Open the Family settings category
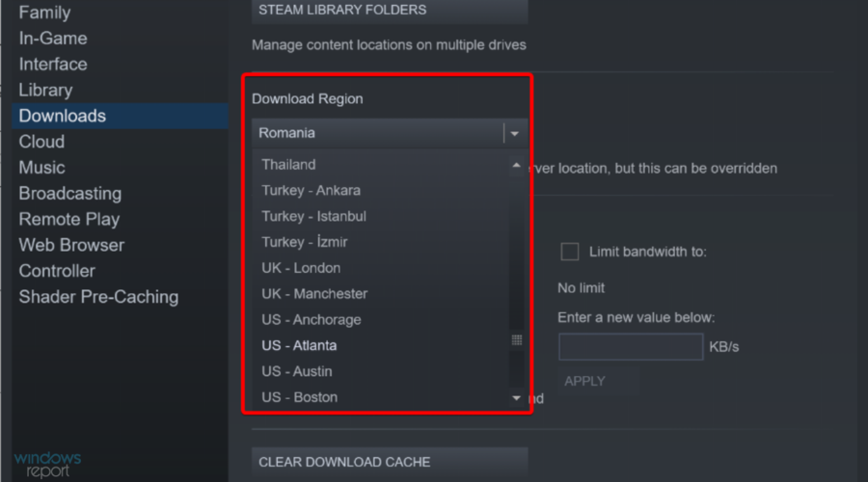Image resolution: width=868 pixels, height=482 pixels. 44,13
